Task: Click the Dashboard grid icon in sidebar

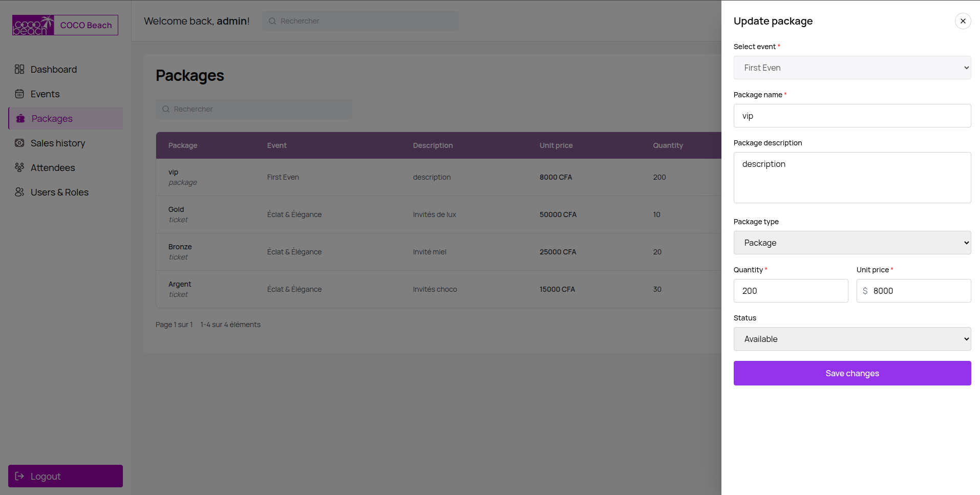Action: tap(19, 69)
